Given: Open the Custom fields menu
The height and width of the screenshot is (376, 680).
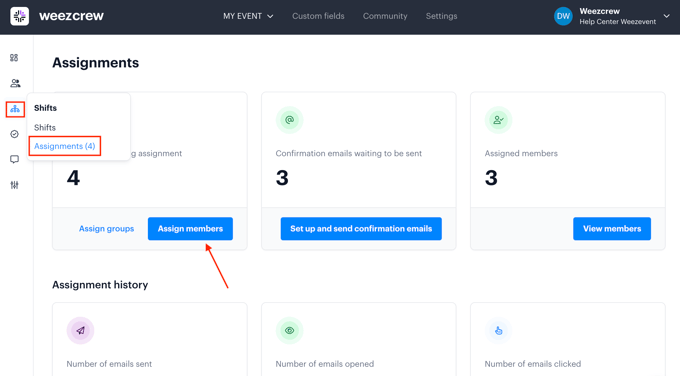Looking at the screenshot, I should tap(318, 16).
